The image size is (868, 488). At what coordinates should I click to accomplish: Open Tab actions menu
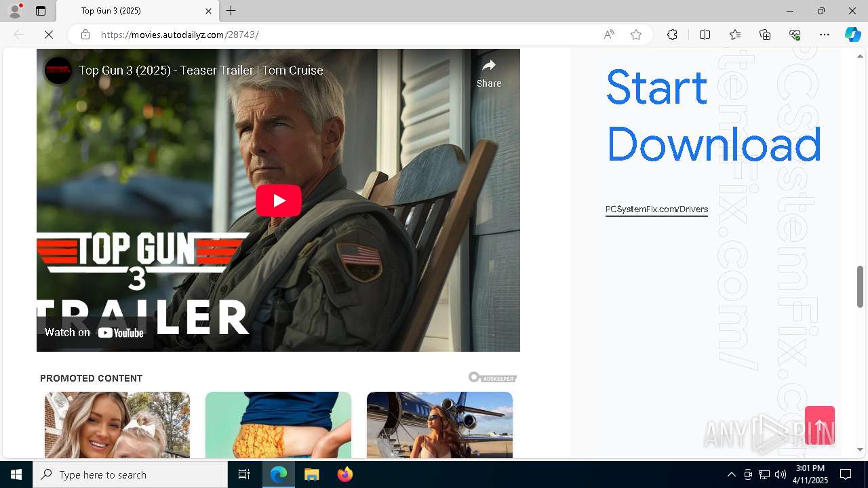[x=41, y=11]
